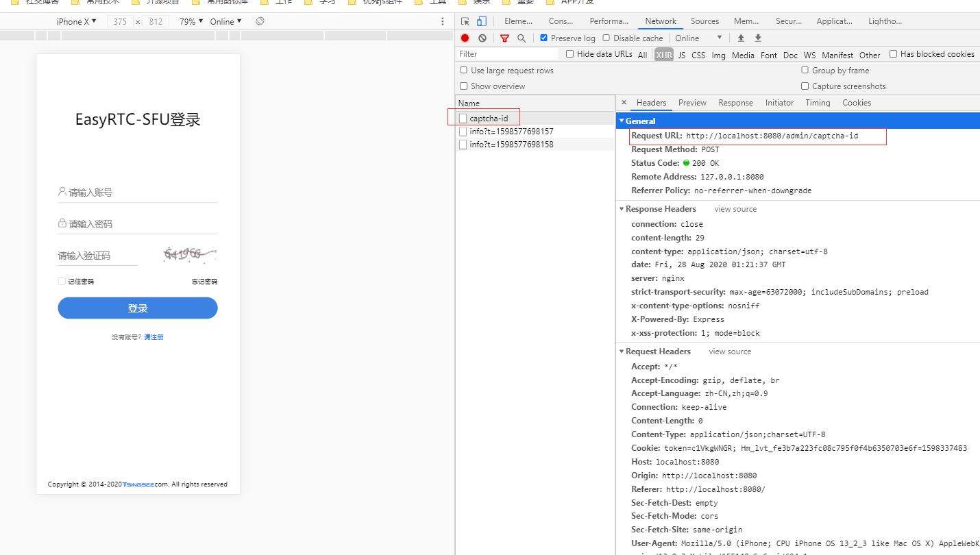Click the red record network log icon
The width and height of the screenshot is (980, 555).
click(465, 38)
